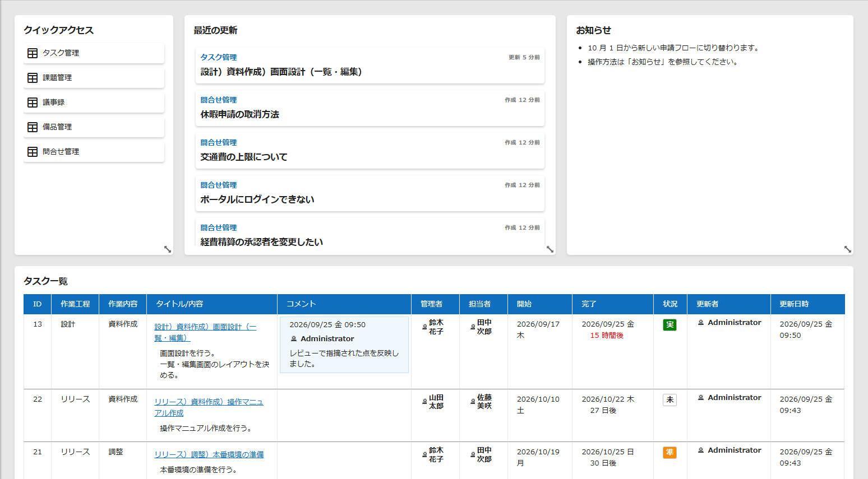Click user icon beside 田中次郎 in row 21
The image size is (868, 479).
click(x=473, y=454)
